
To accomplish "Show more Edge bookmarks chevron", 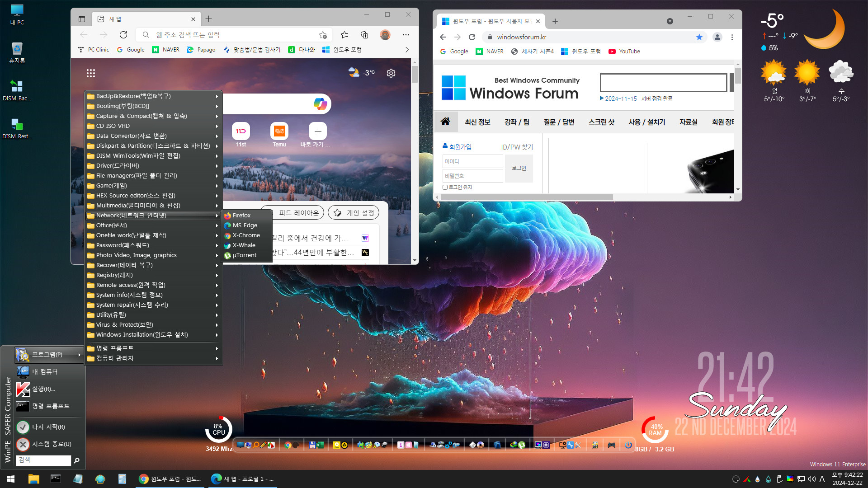I will [x=407, y=50].
